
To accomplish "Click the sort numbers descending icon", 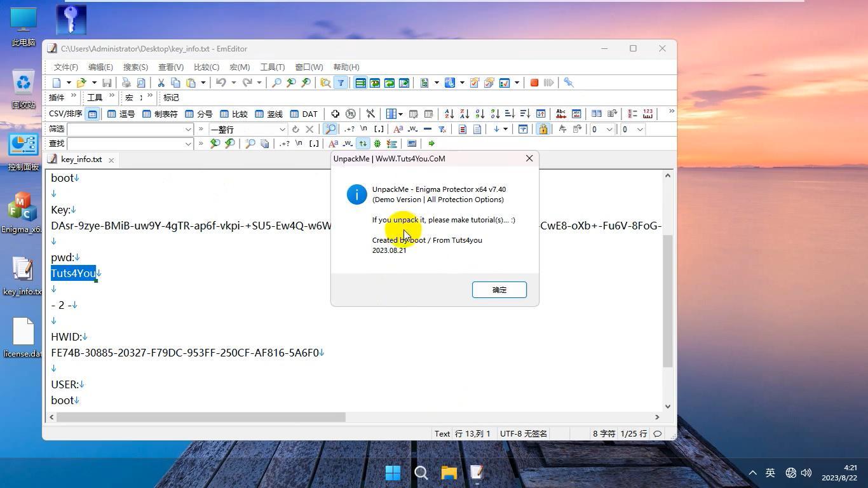I will (495, 114).
